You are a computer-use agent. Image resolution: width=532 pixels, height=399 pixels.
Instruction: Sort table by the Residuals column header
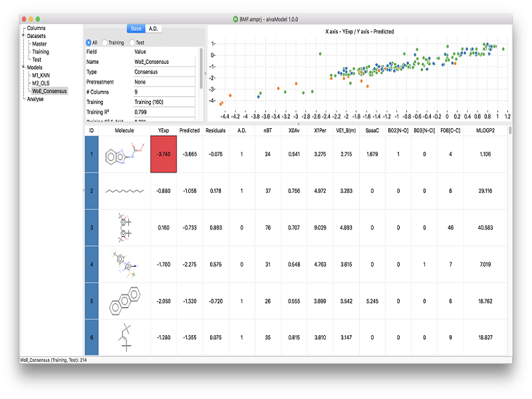215,131
